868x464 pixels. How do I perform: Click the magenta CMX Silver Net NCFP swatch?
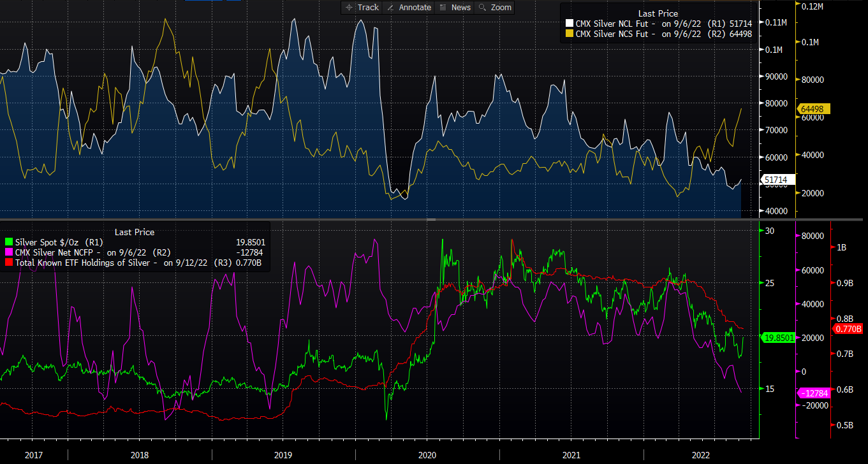point(8,252)
